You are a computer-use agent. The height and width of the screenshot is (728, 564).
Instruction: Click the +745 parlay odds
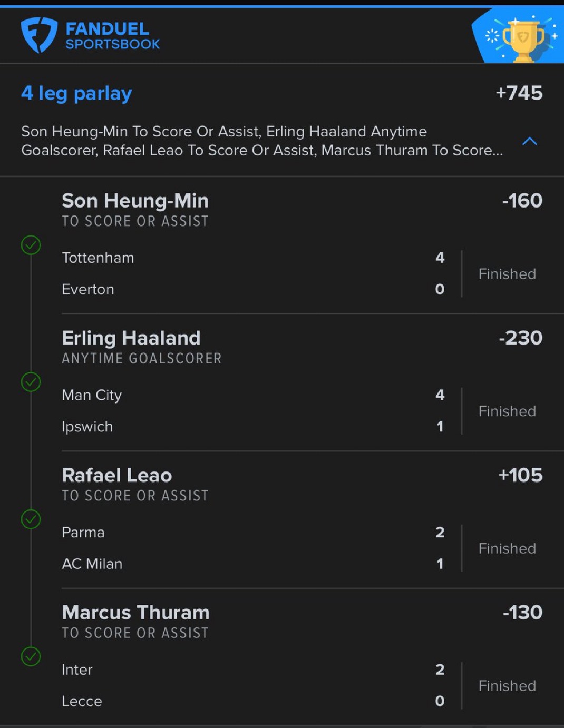pyautogui.click(x=519, y=93)
